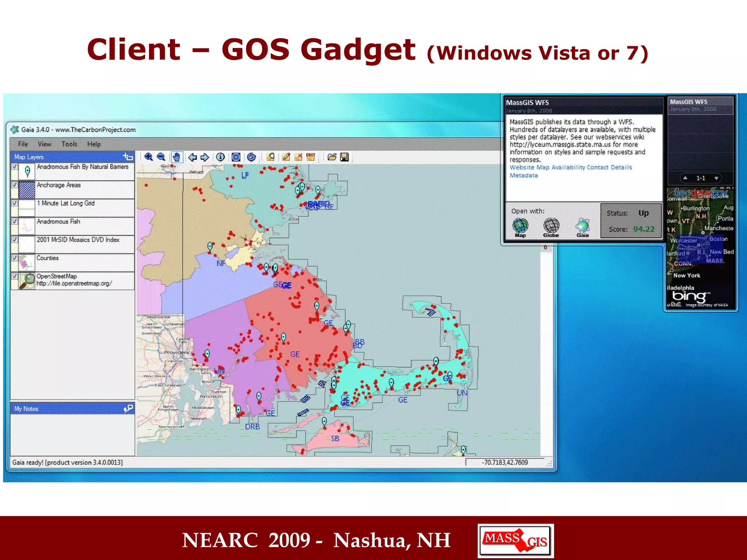Activate the Pan hand tool
The height and width of the screenshot is (560, 747).
(x=177, y=157)
